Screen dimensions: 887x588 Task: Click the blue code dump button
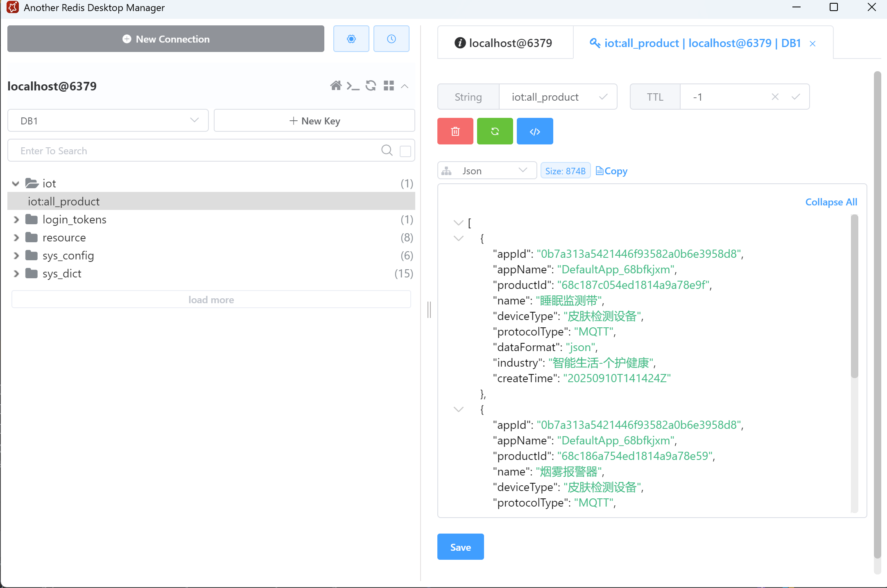coord(535,131)
